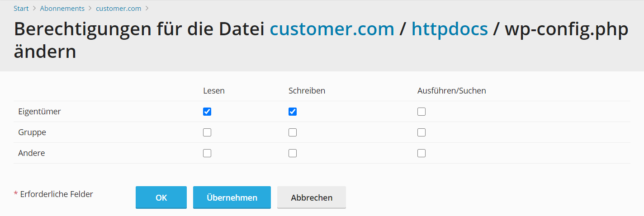Click the Ausführen/Suchen column header
This screenshot has height=216, width=644.
(451, 91)
